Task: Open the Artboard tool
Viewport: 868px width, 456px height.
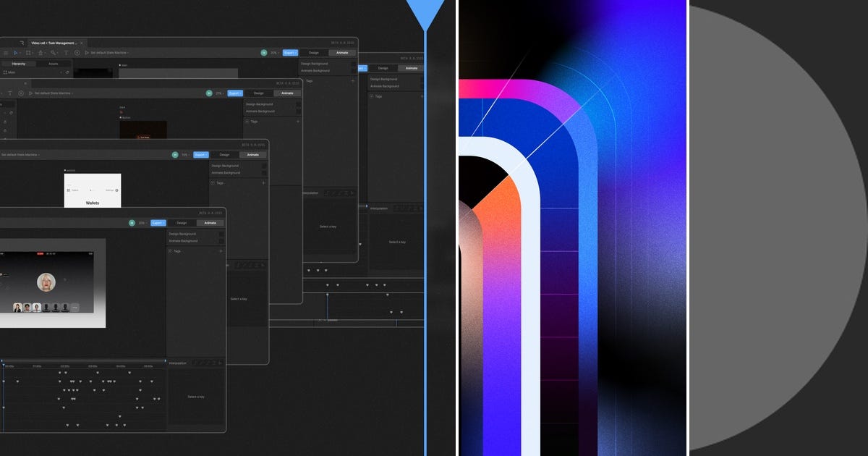Action: point(29,52)
